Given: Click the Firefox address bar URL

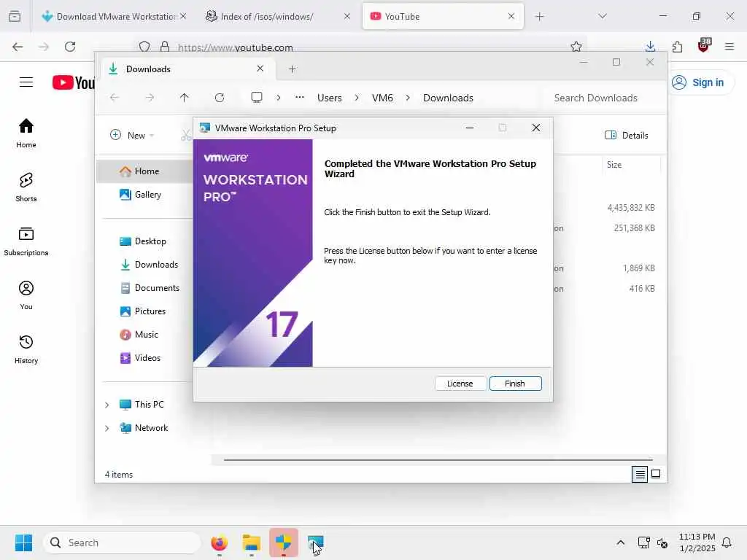Looking at the screenshot, I should [x=236, y=47].
